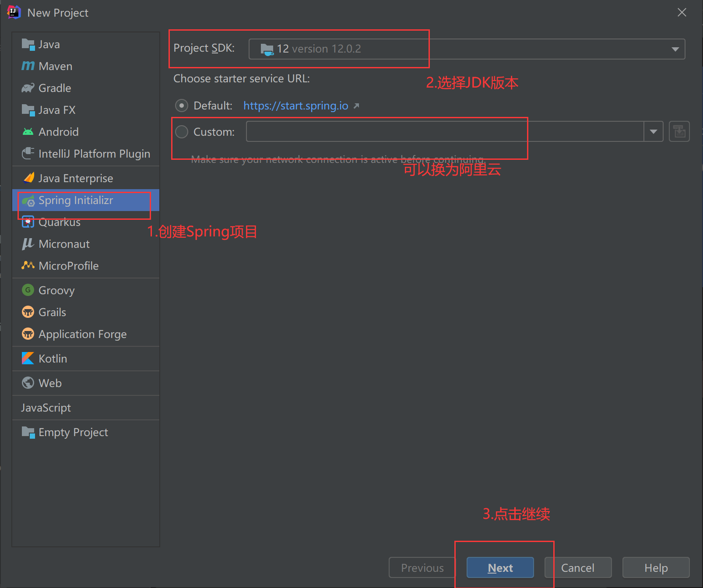Select Java FX label in the list

point(57,110)
